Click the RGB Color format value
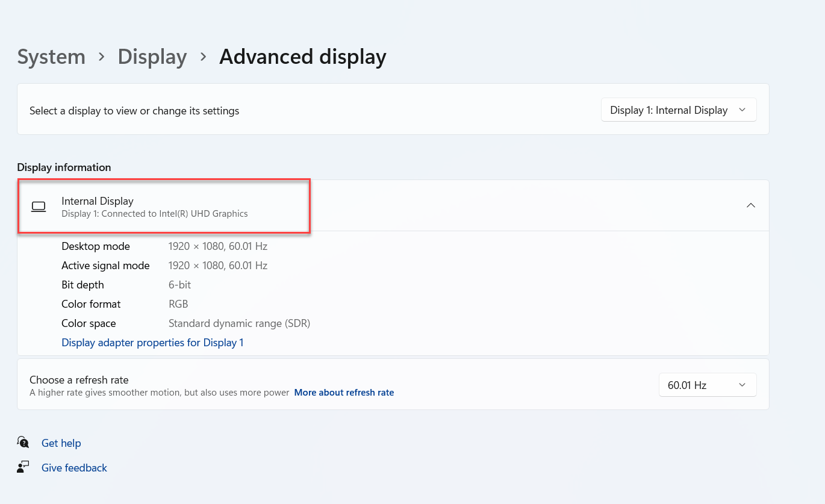The height and width of the screenshot is (504, 825). click(178, 304)
